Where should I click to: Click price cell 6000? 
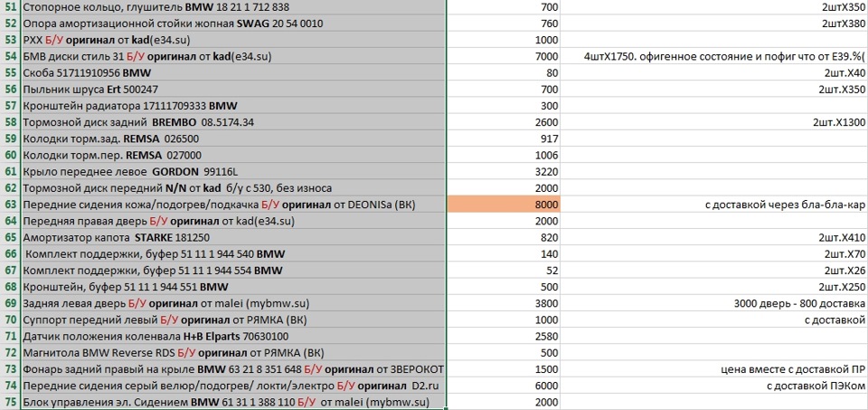pyautogui.click(x=504, y=386)
